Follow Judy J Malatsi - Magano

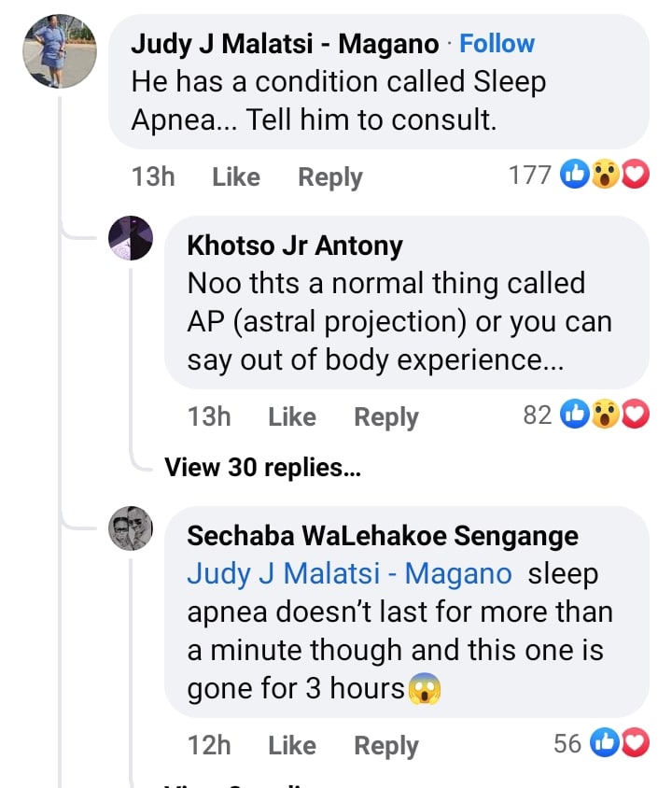[497, 44]
